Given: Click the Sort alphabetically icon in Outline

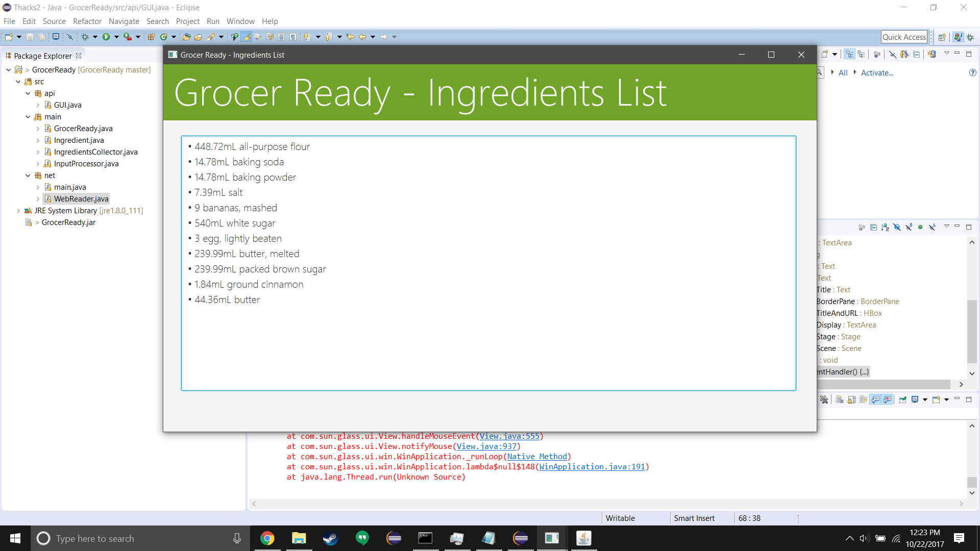Looking at the screenshot, I should tap(885, 227).
